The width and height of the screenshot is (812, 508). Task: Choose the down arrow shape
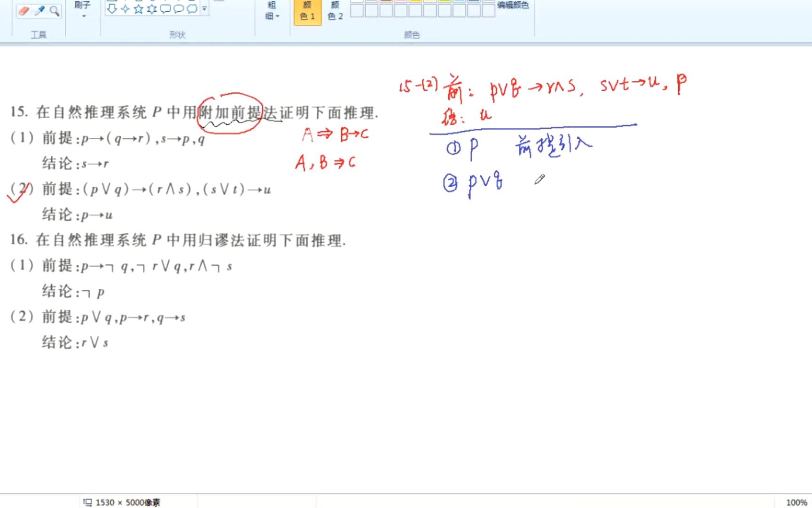pyautogui.click(x=112, y=9)
